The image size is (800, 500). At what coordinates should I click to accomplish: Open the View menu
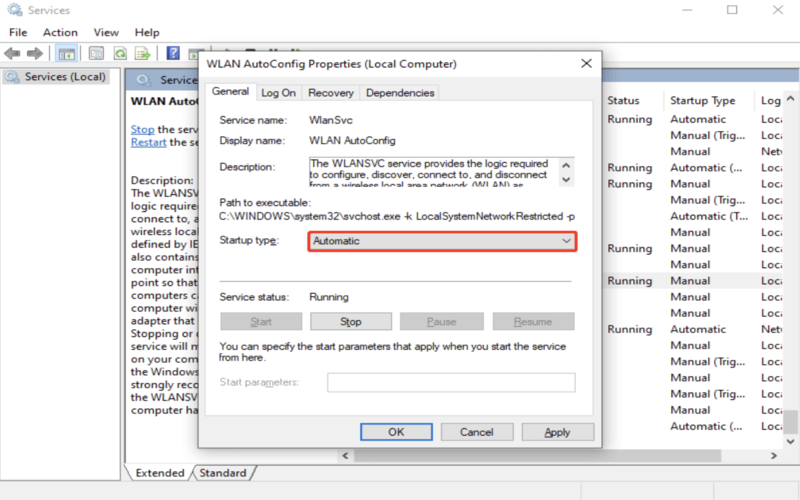106,32
